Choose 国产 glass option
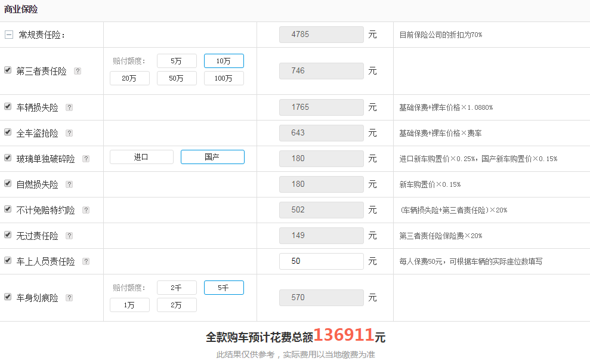 pos(212,157)
